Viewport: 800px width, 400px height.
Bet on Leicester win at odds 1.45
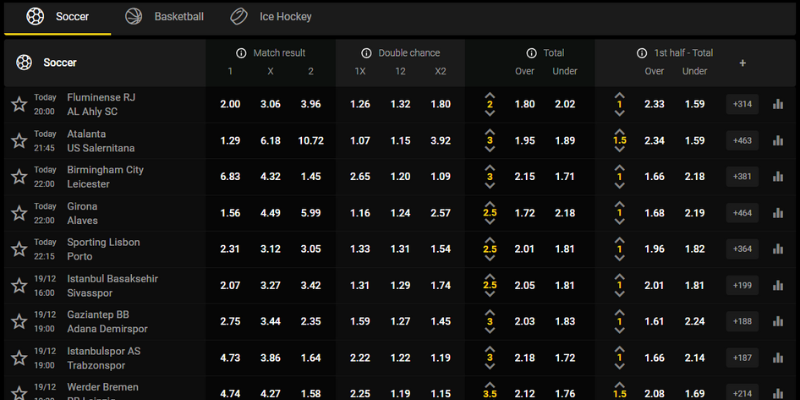point(311,176)
